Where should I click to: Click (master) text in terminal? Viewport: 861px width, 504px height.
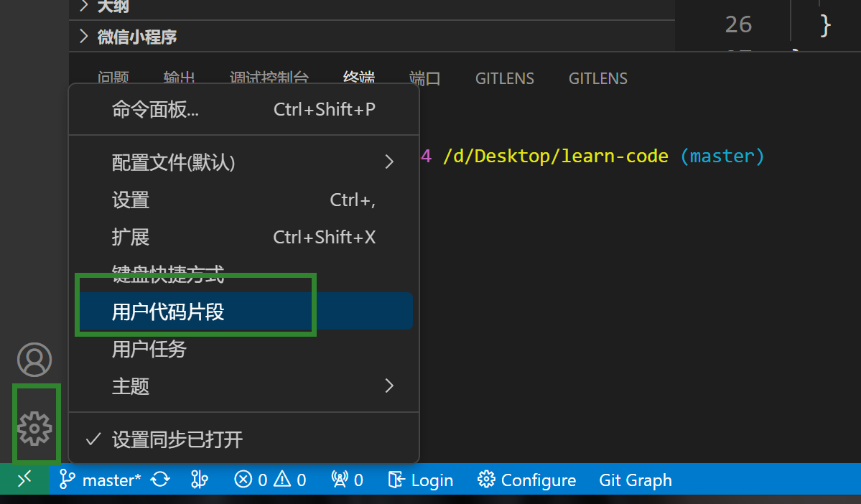coord(722,157)
